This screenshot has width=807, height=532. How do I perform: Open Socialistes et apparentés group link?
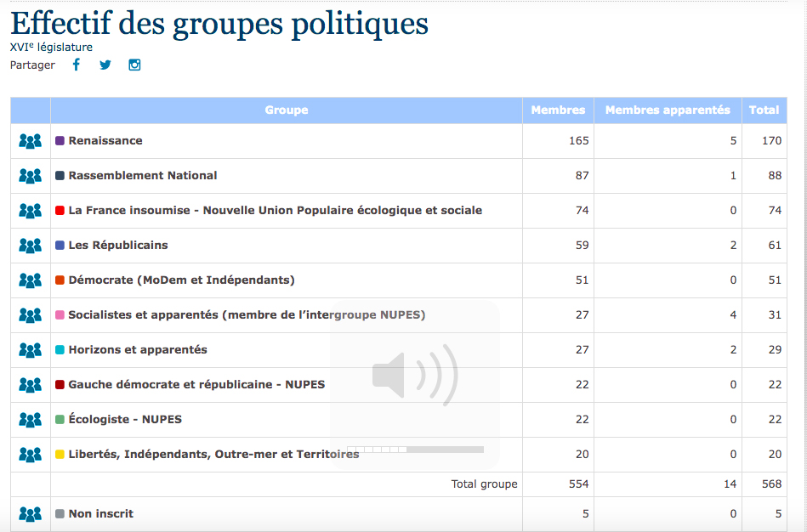(247, 315)
